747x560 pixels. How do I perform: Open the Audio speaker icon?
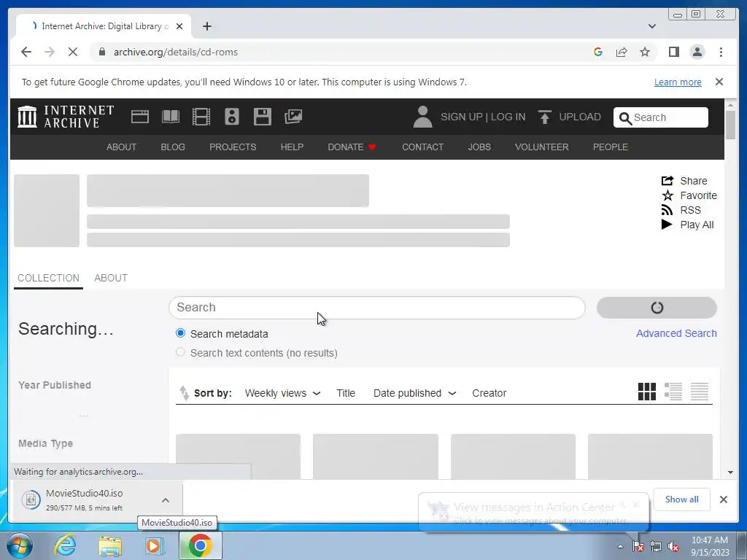tap(232, 117)
